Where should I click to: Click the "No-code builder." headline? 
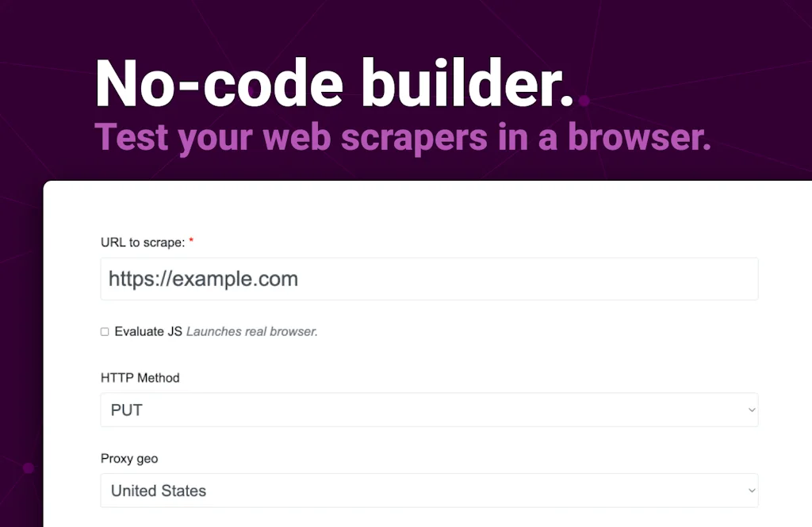coord(334,84)
